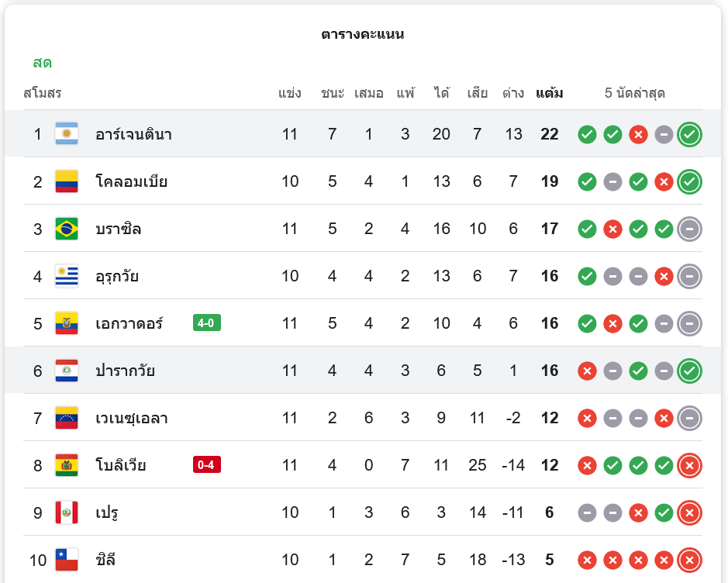
Task: Click the แต้ม points column header
Action: [x=550, y=94]
